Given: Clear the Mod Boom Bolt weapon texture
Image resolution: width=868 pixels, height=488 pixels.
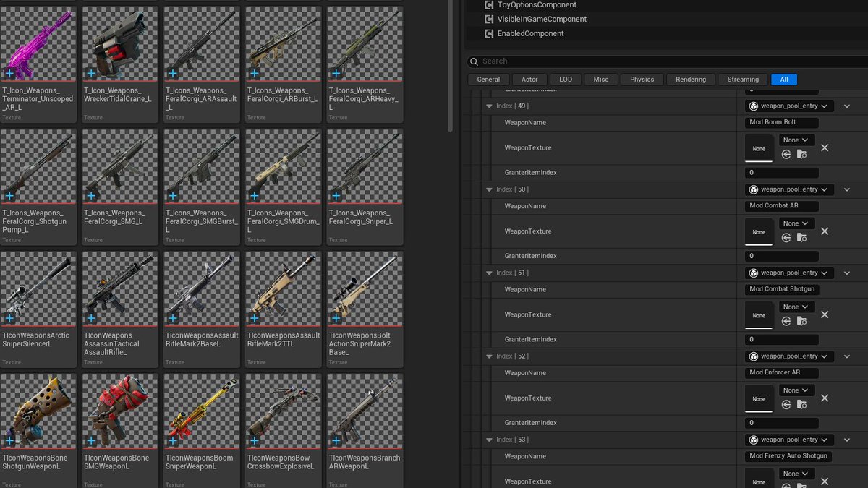Looking at the screenshot, I should [x=825, y=147].
